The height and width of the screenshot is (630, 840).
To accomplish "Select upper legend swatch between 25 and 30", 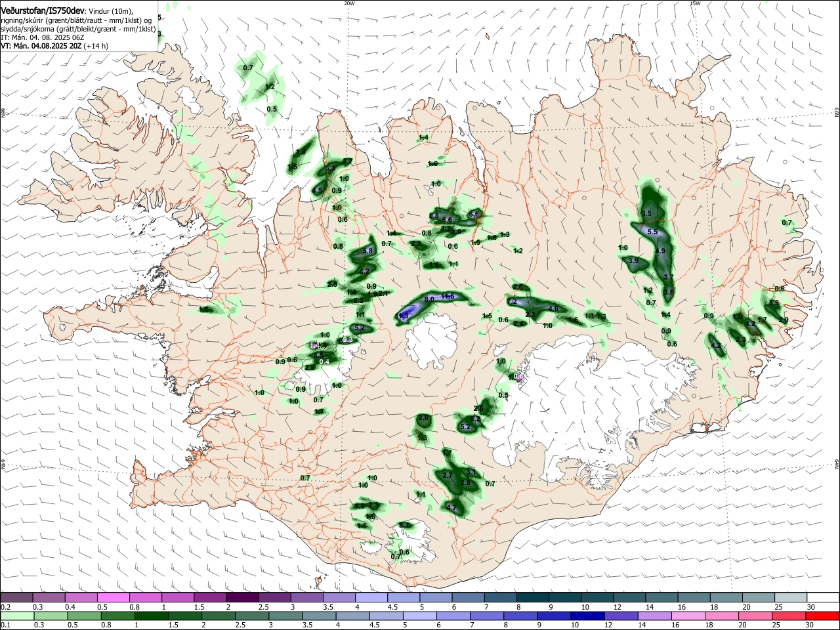I will pos(789,598).
